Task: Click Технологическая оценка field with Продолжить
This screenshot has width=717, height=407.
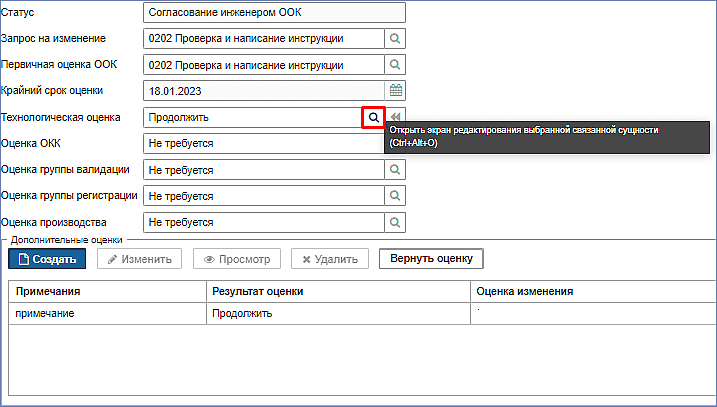Action: click(252, 117)
